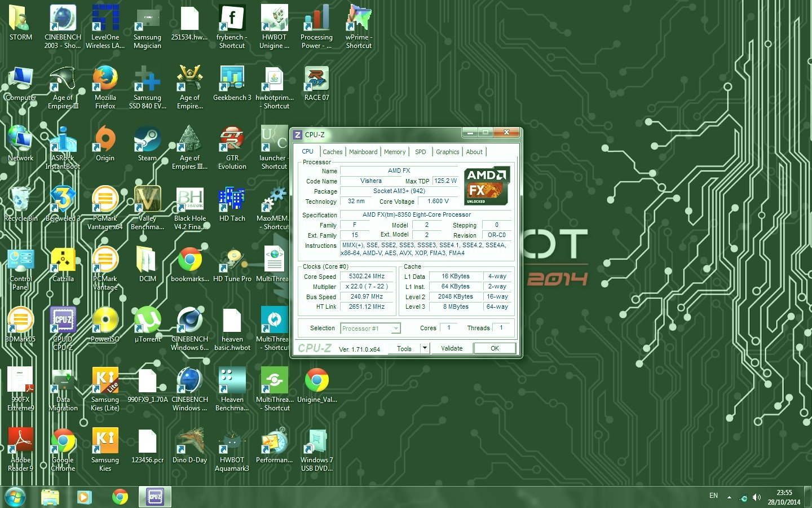Click the OK button in CPU-Z
This screenshot has width=812, height=508.
(495, 348)
